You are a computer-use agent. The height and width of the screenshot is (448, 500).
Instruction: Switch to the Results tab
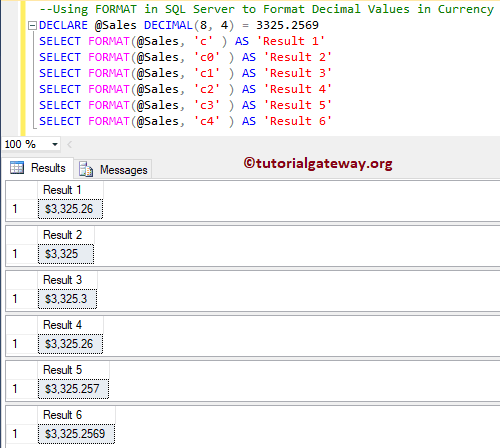coord(38,168)
